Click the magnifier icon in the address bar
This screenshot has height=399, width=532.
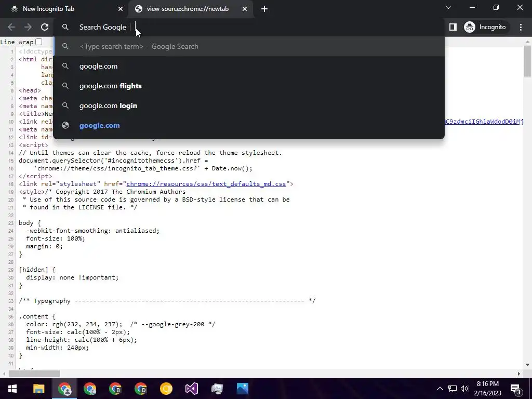[65, 27]
